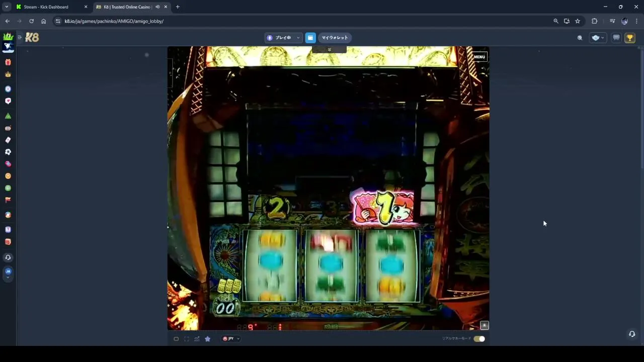Go to K8 home via logo
644x362 pixels.
[32, 38]
